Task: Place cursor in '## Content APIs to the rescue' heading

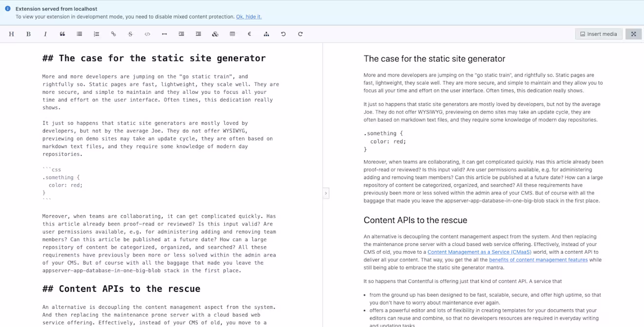Action: [121, 288]
